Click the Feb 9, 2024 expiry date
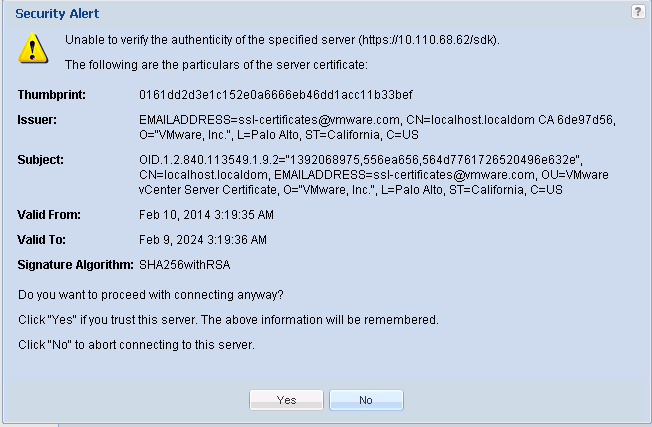This screenshot has width=652, height=427. coord(203,240)
